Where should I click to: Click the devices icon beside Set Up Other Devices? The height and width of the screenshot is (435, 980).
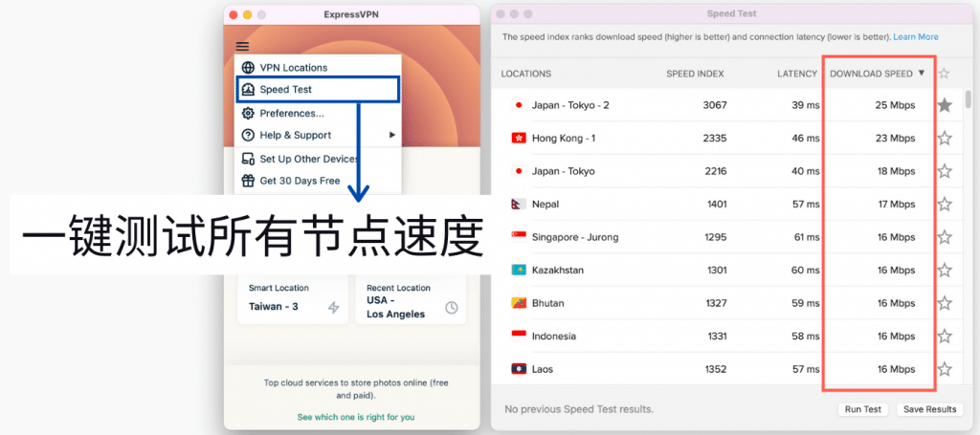click(x=248, y=159)
